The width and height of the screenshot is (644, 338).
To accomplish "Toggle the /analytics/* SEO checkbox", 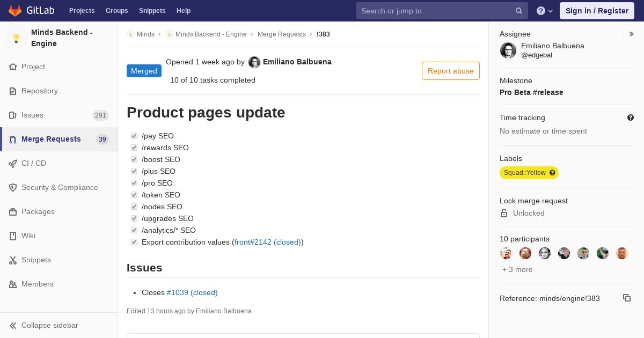I will tap(134, 230).
